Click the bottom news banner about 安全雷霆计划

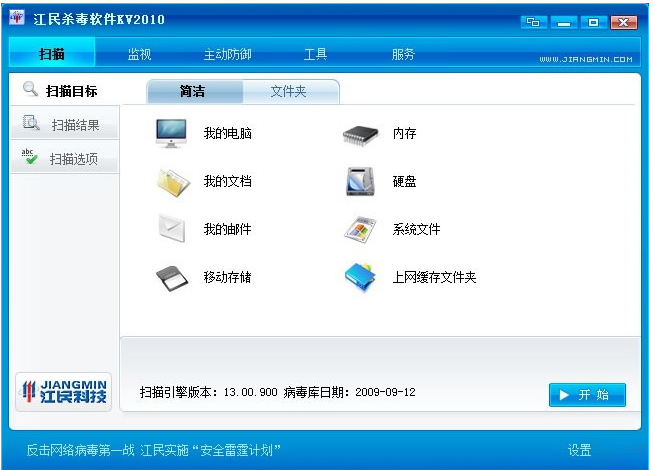click(153, 450)
